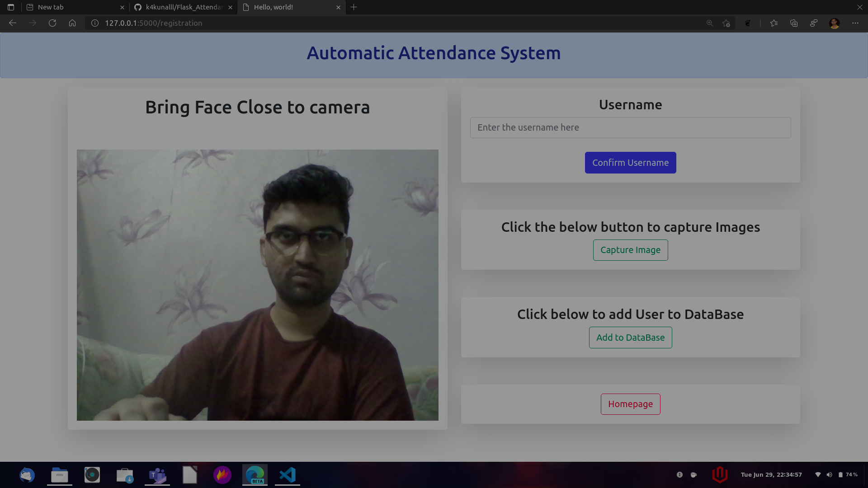Open the Collections icon in the toolbar
868x488 pixels.
click(x=794, y=23)
